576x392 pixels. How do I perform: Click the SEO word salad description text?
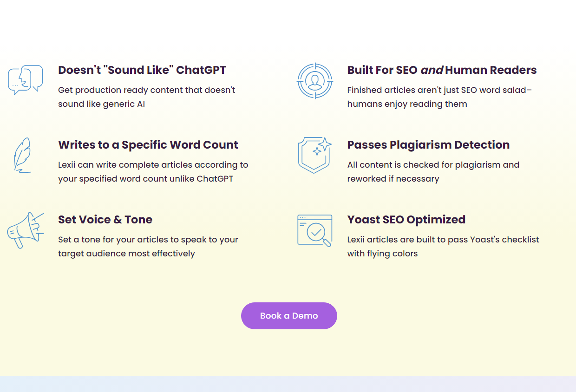tap(439, 97)
